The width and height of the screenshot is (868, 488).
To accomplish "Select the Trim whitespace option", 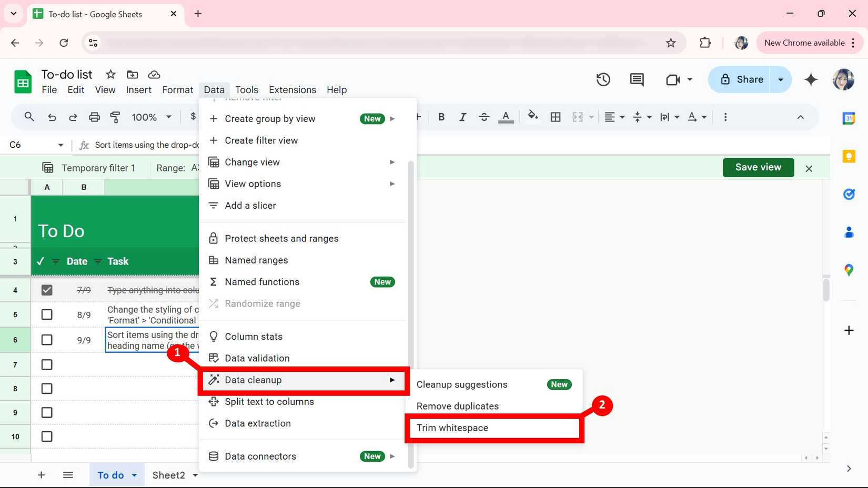I will [452, 428].
